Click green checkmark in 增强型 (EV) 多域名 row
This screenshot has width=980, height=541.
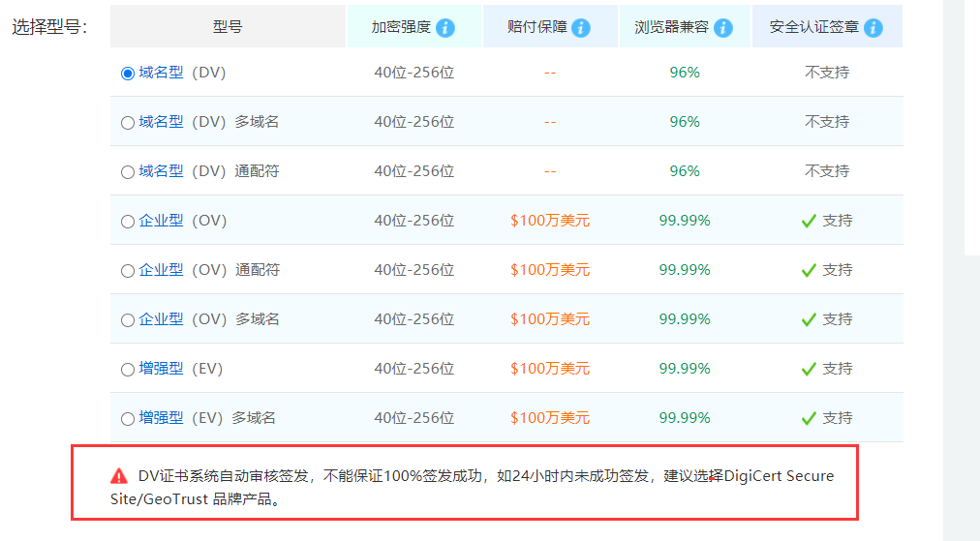[809, 418]
